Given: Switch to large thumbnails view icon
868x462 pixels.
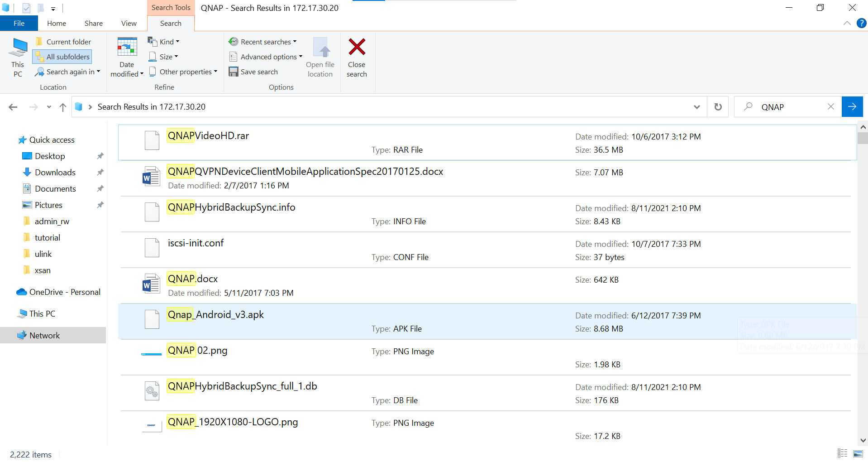Looking at the screenshot, I should pyautogui.click(x=858, y=453).
